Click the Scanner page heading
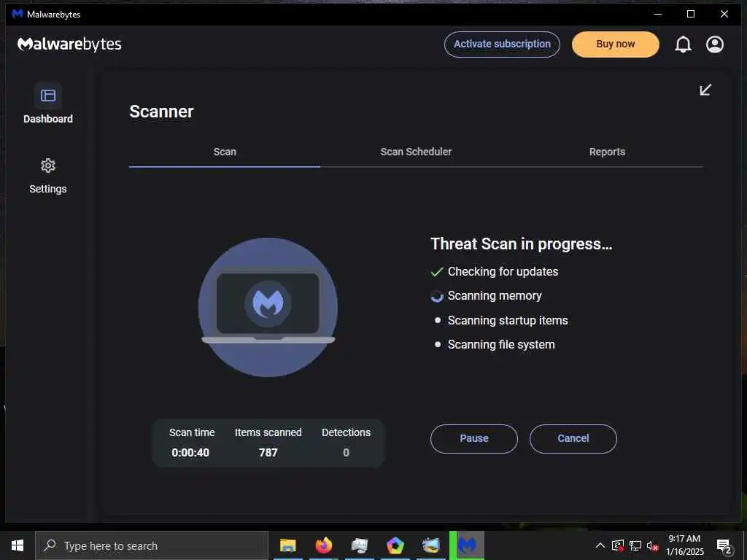 pyautogui.click(x=161, y=112)
